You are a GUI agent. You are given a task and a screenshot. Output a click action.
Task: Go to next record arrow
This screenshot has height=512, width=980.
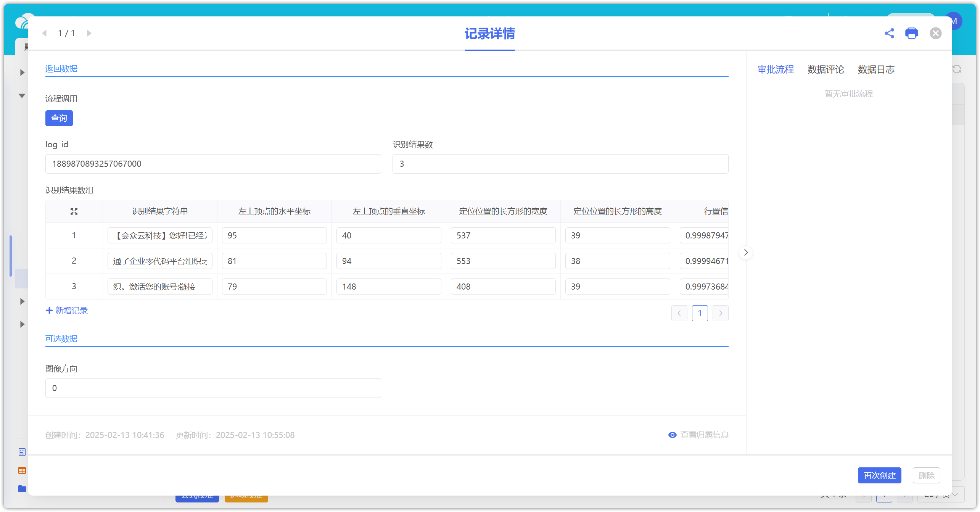(89, 33)
